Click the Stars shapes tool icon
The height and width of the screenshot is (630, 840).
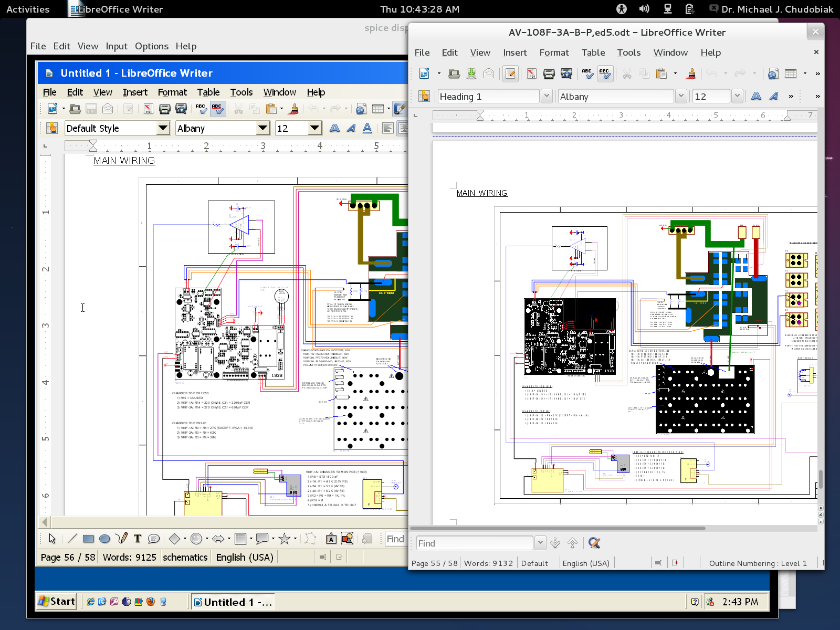[x=284, y=539]
